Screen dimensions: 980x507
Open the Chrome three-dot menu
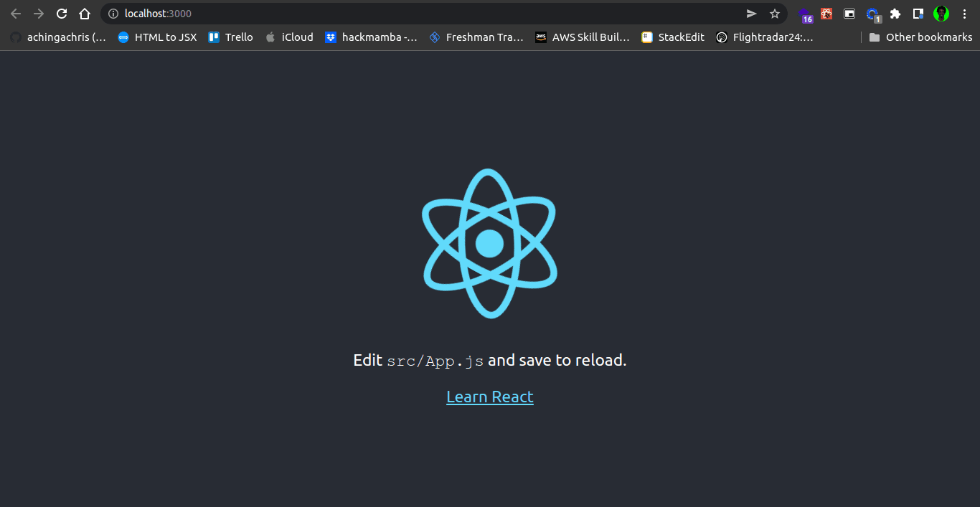click(964, 14)
